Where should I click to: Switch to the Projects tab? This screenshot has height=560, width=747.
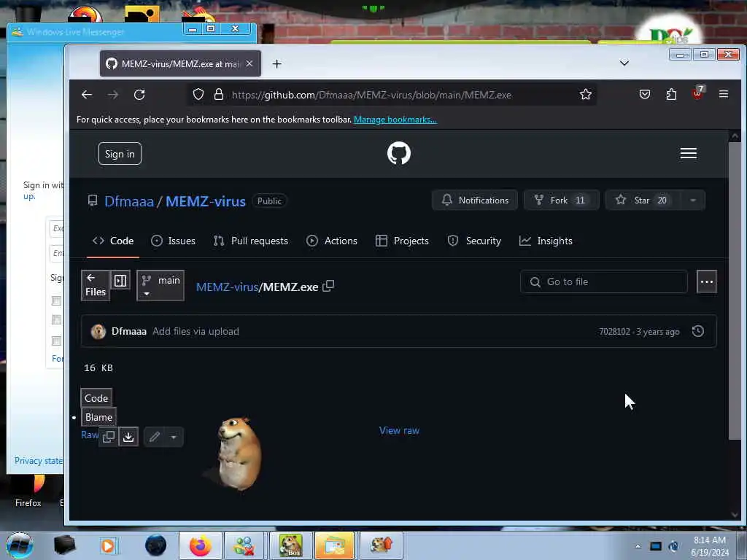coord(402,241)
